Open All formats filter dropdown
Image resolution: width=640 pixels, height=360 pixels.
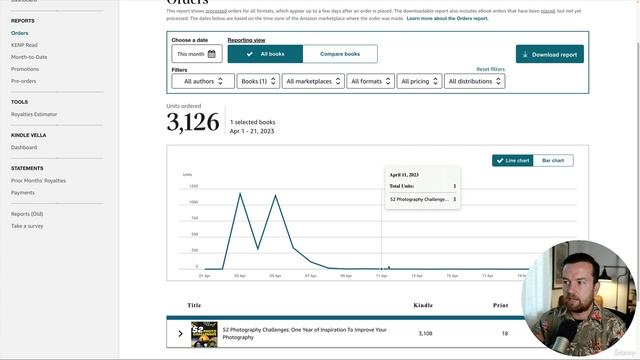pyautogui.click(x=371, y=81)
